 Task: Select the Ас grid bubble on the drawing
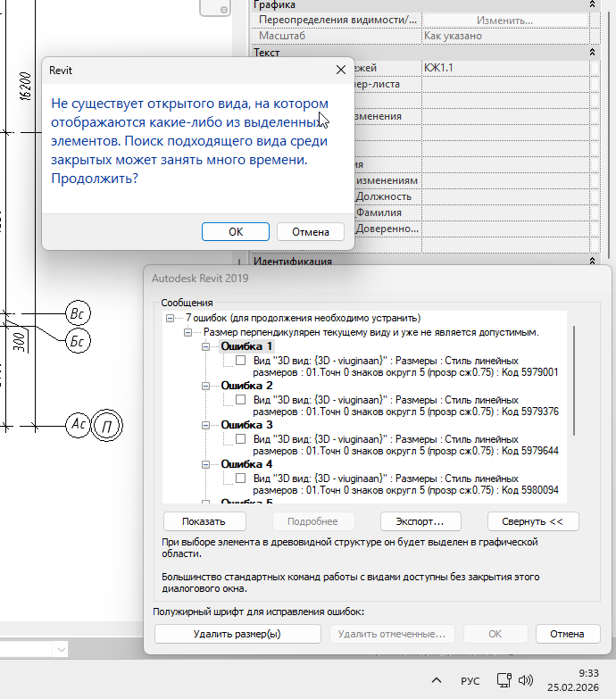[78, 424]
